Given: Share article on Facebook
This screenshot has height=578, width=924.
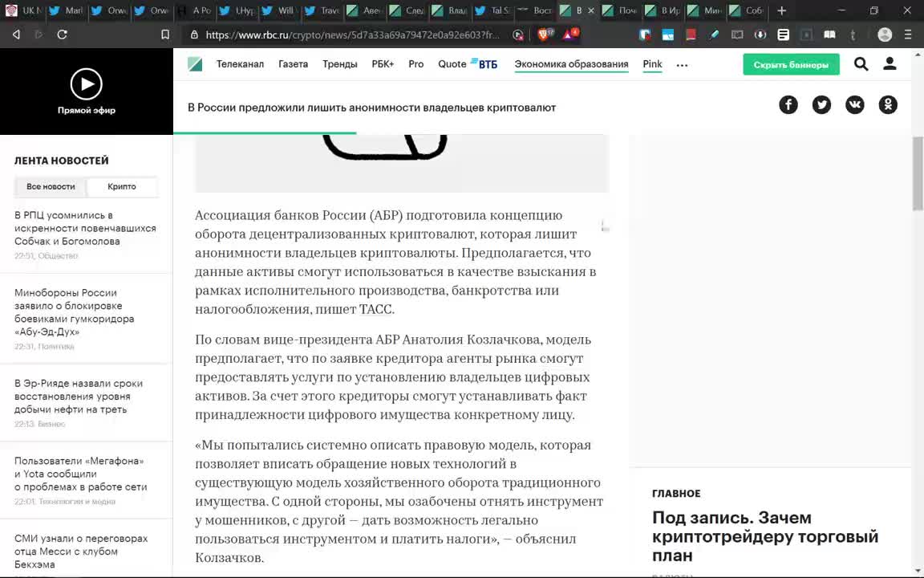Looking at the screenshot, I should pyautogui.click(x=788, y=105).
